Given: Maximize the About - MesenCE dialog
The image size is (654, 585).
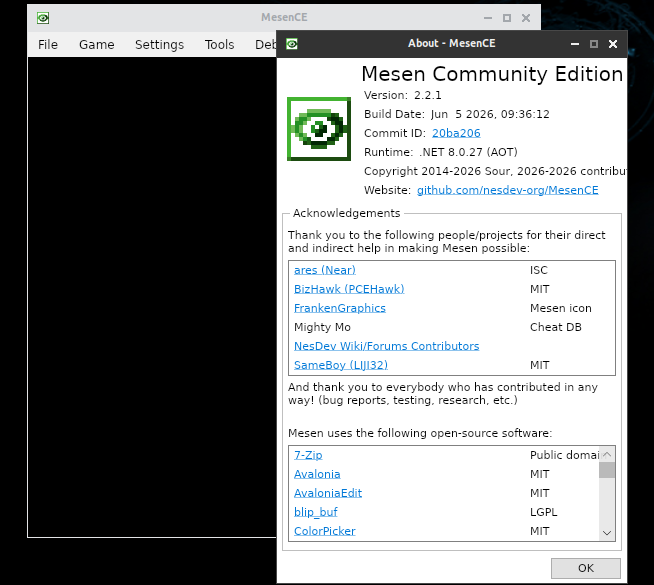Looking at the screenshot, I should [594, 44].
